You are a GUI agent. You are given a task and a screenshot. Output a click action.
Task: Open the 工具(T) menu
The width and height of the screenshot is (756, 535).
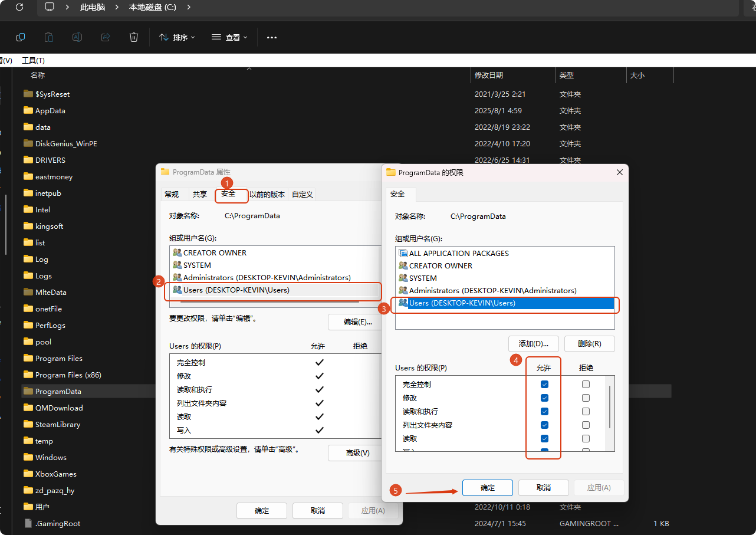(33, 61)
